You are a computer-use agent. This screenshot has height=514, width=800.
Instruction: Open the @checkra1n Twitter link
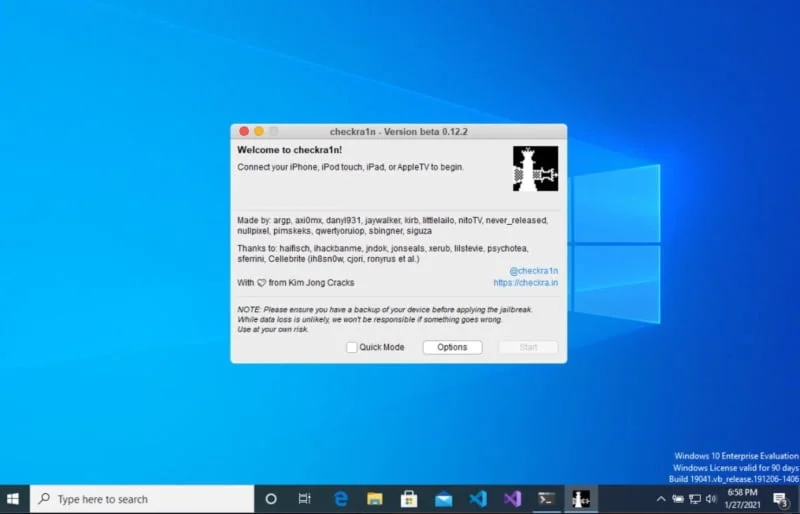[x=533, y=271]
